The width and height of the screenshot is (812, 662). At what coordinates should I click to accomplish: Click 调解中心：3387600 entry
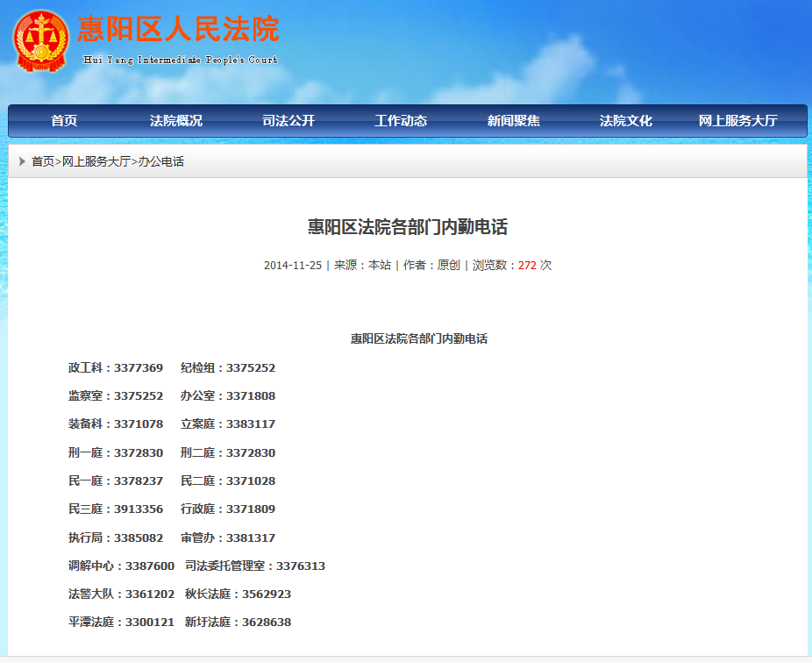(x=121, y=566)
